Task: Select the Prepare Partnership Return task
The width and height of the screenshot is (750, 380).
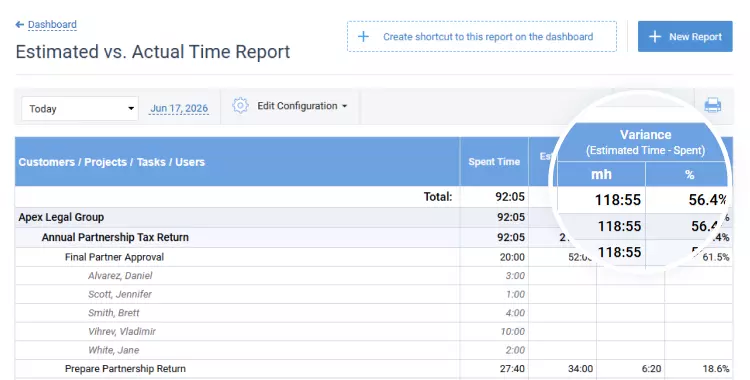Action: click(125, 369)
